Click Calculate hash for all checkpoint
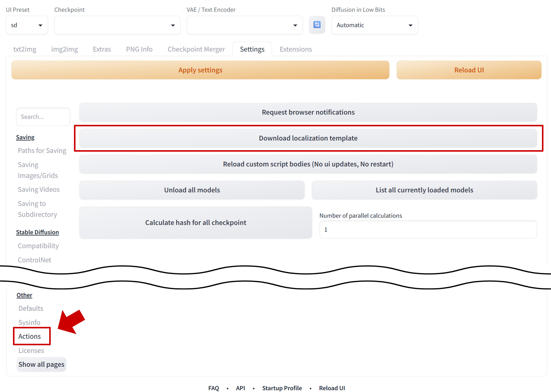 coord(195,223)
